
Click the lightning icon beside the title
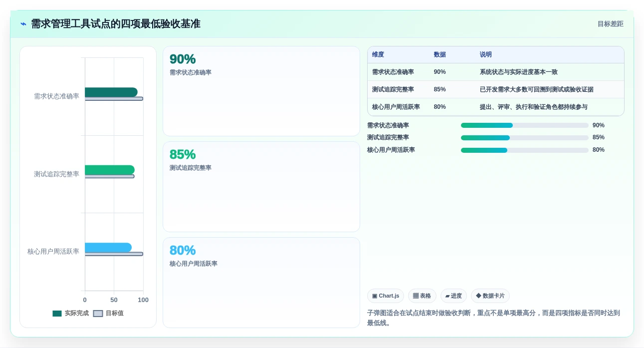click(x=23, y=24)
